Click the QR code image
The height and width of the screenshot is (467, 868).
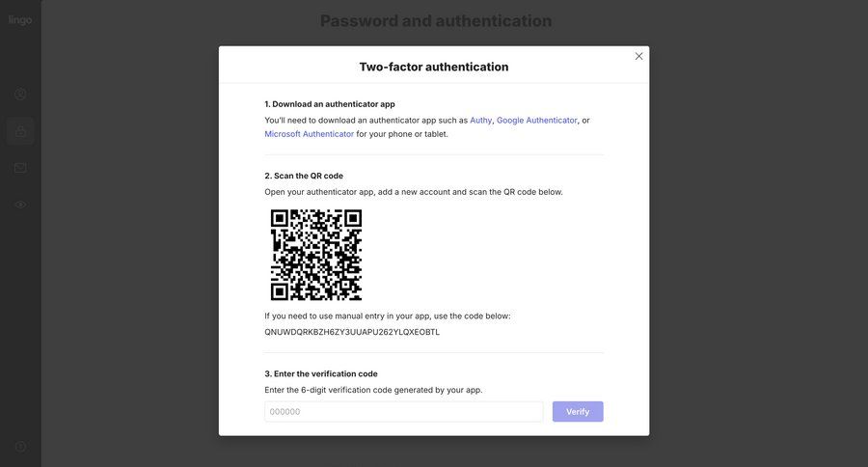[x=316, y=255]
